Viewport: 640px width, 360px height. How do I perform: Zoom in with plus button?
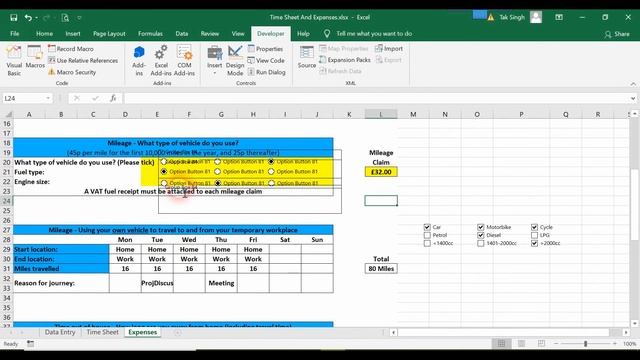pyautogui.click(x=615, y=344)
